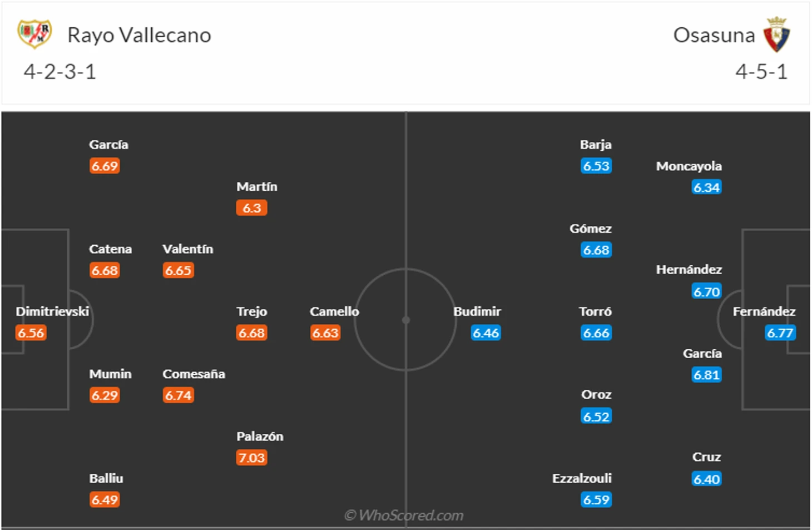This screenshot has height=530, width=812.
Task: Select Trejo on the pitch
Action: tap(251, 311)
